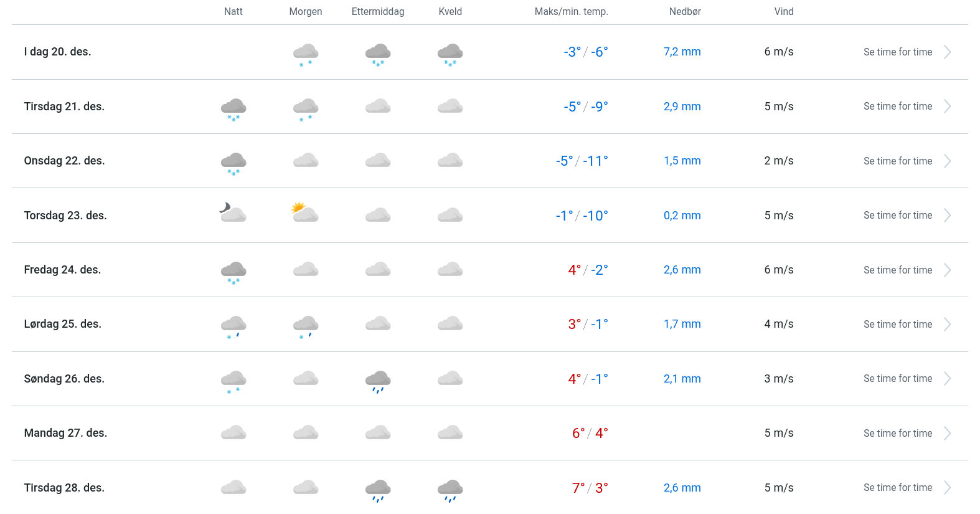
Task: Click Tirsdag 28. des. evening rain icon
Action: 450,490
